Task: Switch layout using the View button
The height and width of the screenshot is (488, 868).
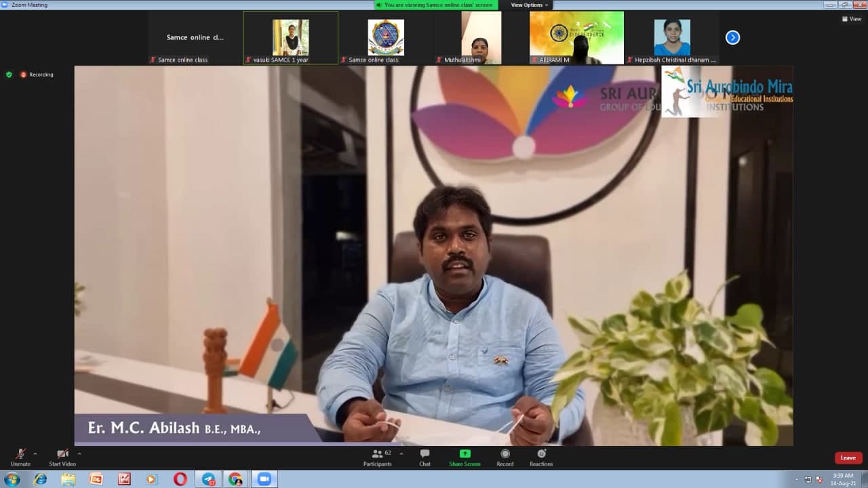Action: pos(851,19)
